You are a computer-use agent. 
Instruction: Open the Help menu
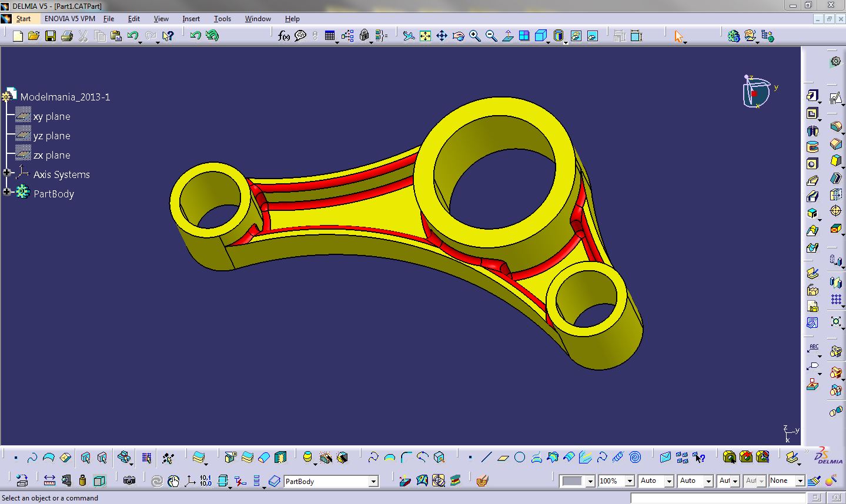pos(292,18)
